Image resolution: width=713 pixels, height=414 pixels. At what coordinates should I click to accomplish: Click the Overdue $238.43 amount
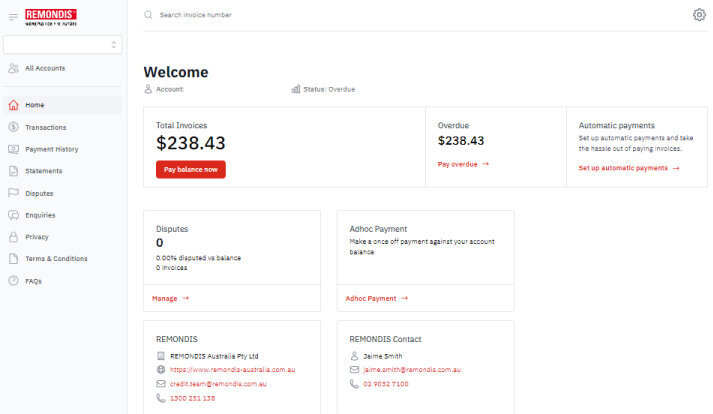[x=461, y=141]
